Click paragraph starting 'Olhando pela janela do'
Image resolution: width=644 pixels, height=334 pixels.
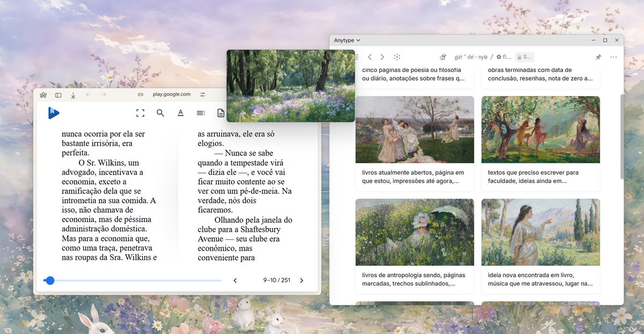pos(245,239)
